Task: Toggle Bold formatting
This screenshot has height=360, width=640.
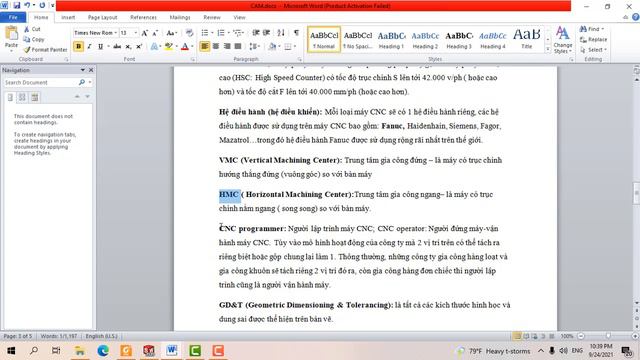Action: click(x=78, y=47)
